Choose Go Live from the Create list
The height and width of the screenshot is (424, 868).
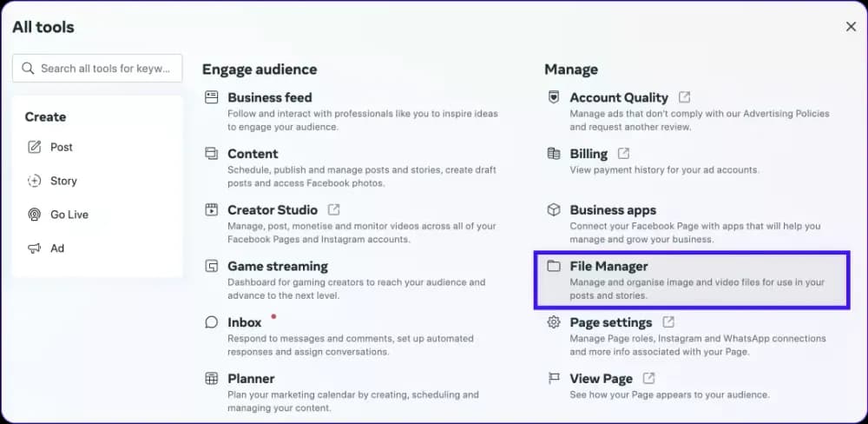pos(69,215)
